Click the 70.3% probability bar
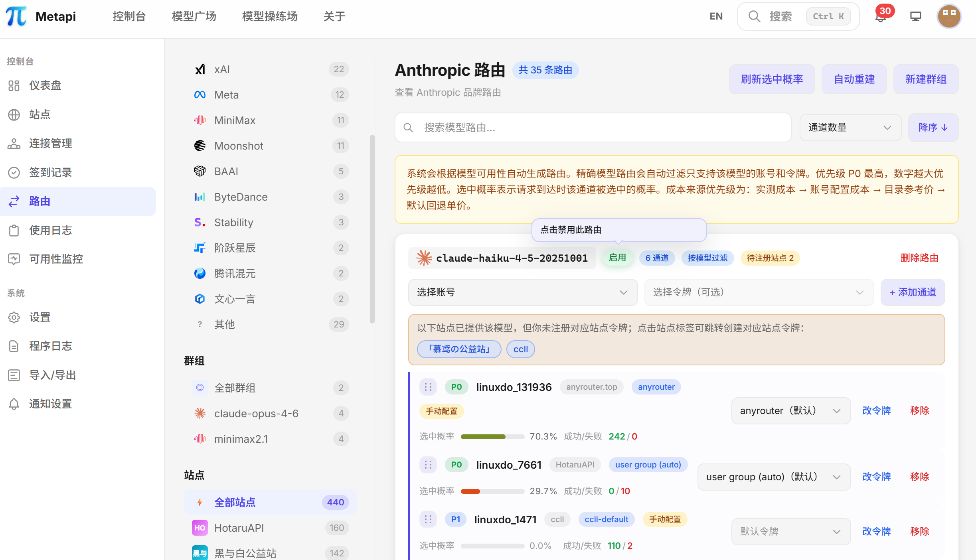Screen dimensions: 976x560 [492, 437]
